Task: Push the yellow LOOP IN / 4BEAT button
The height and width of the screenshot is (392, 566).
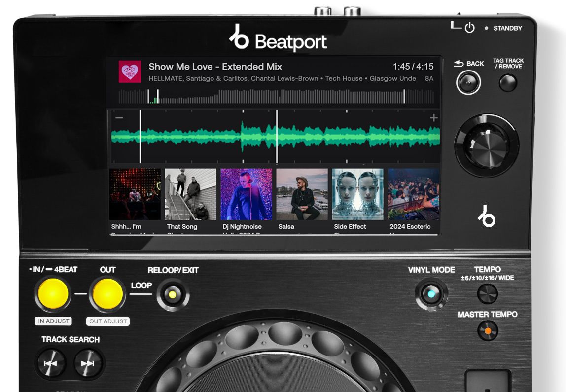Action: coord(53,294)
